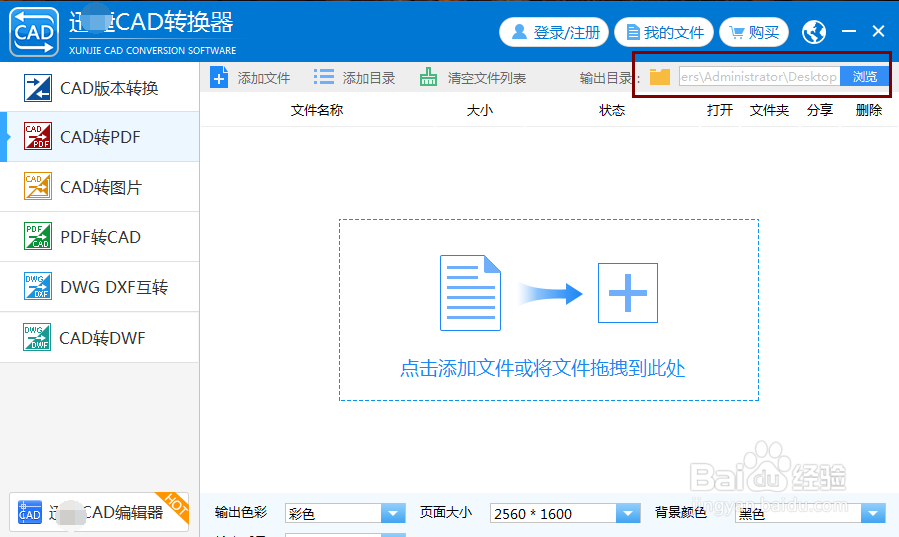Click the 打开 column header
The width and height of the screenshot is (899, 537).
720,110
